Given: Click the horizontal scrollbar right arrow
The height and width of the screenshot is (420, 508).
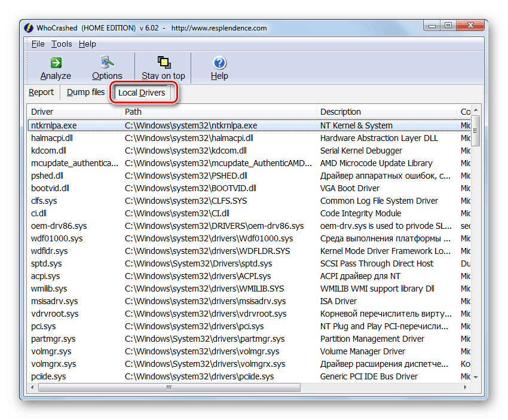Looking at the screenshot, I should 466,387.
